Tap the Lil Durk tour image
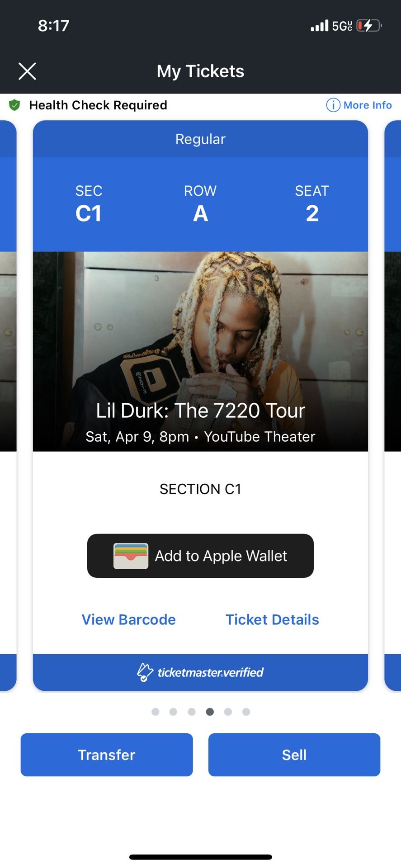The width and height of the screenshot is (401, 868). click(200, 351)
